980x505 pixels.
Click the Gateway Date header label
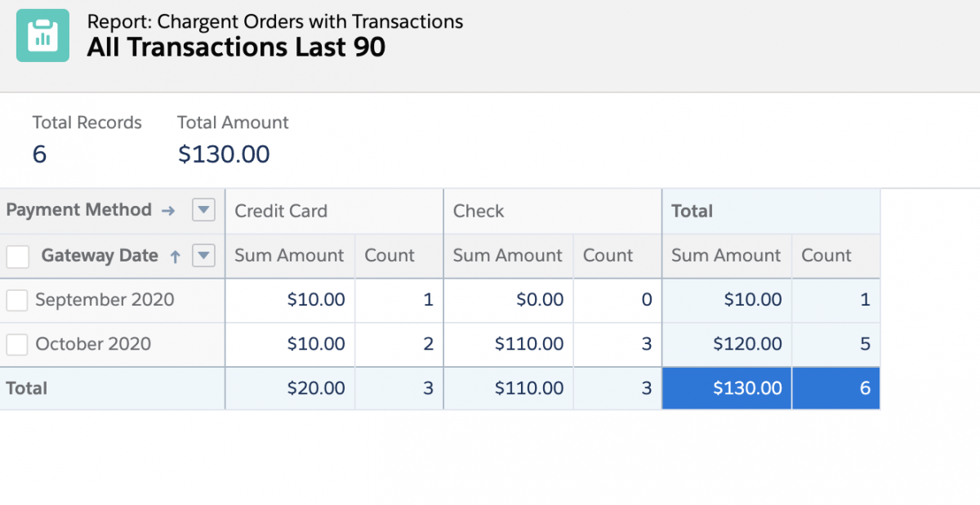100,256
